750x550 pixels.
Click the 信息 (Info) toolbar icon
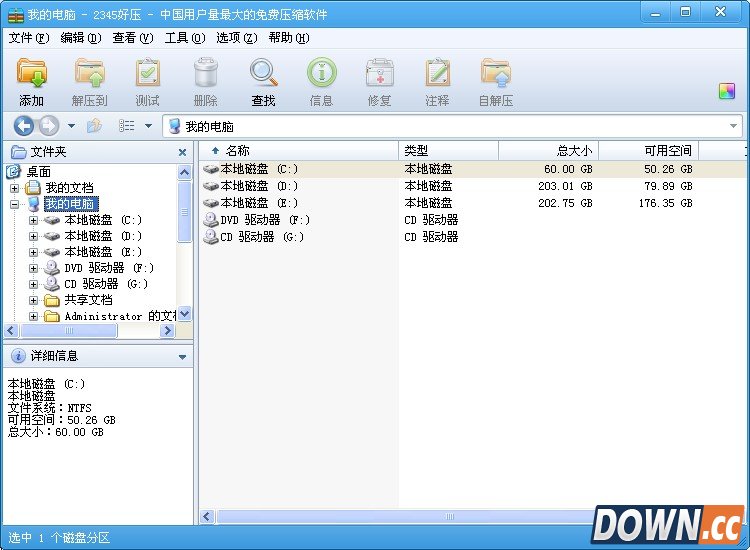tap(322, 81)
